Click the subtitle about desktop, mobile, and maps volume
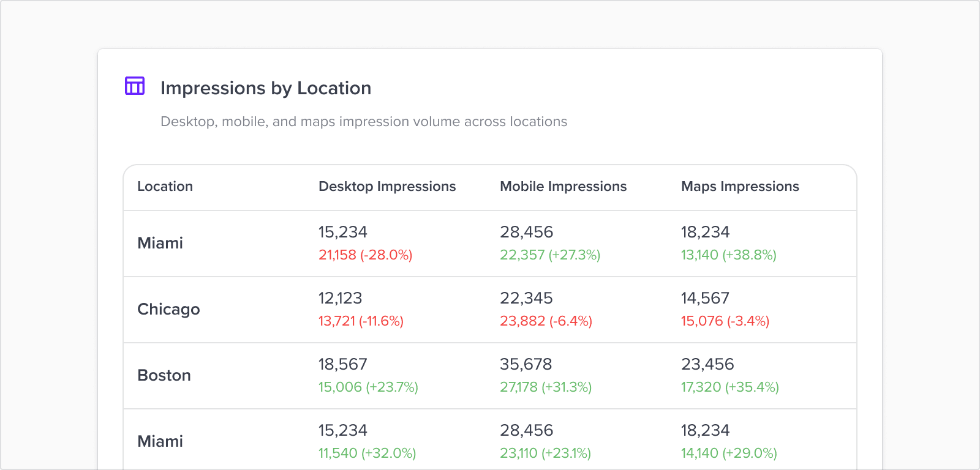The width and height of the screenshot is (980, 470). pyautogui.click(x=364, y=122)
